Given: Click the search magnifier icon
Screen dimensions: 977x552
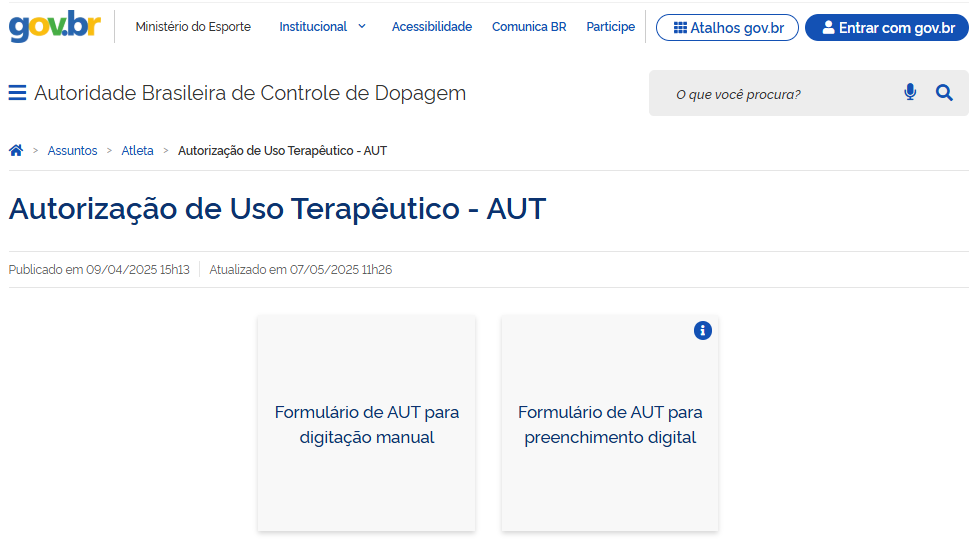Looking at the screenshot, I should pyautogui.click(x=945, y=93).
